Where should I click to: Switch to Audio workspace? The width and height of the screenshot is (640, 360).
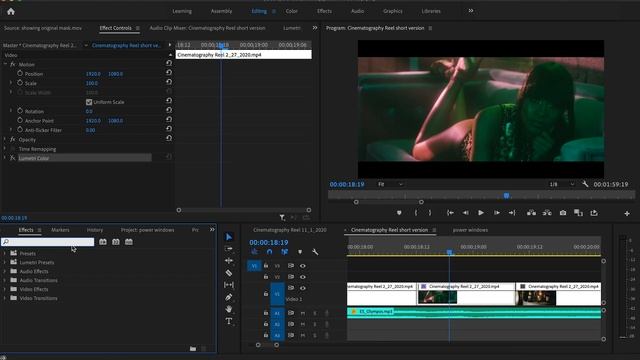[358, 11]
